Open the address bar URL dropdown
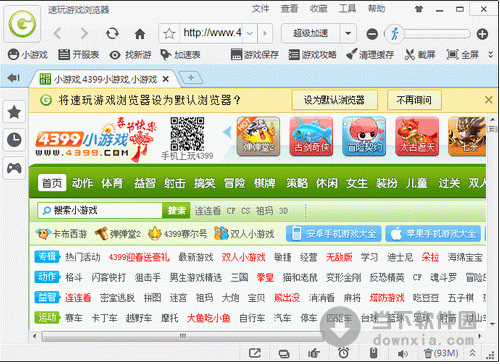The width and height of the screenshot is (500, 364). coord(250,33)
